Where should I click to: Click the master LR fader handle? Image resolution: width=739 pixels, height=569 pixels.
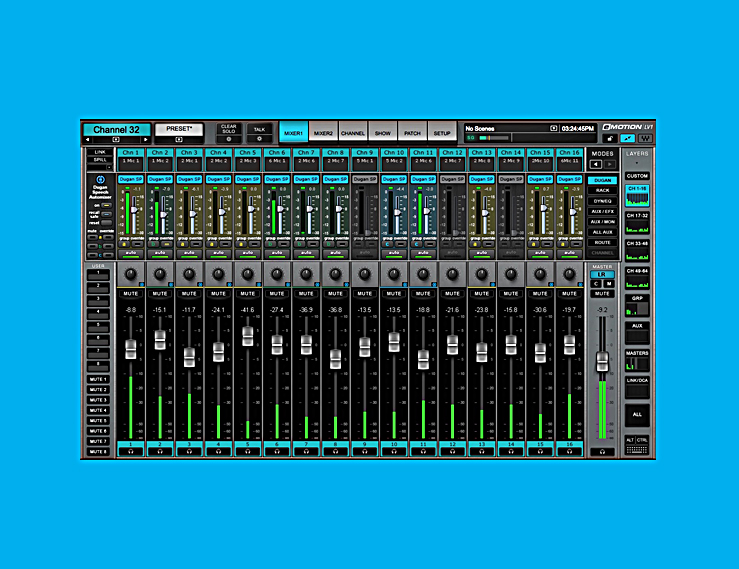[602, 362]
